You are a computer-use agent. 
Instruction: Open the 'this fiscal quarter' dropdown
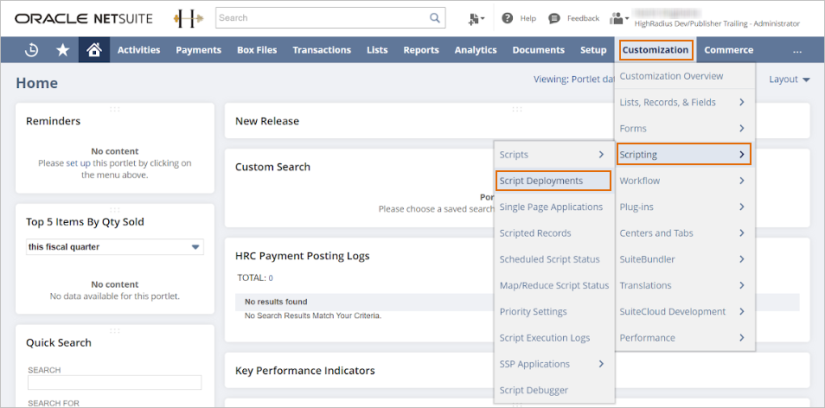[115, 247]
